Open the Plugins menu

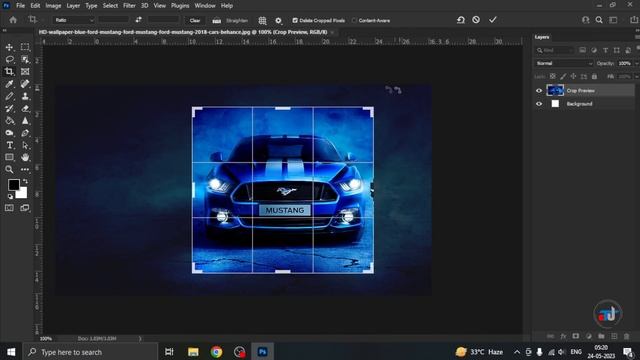[180, 6]
